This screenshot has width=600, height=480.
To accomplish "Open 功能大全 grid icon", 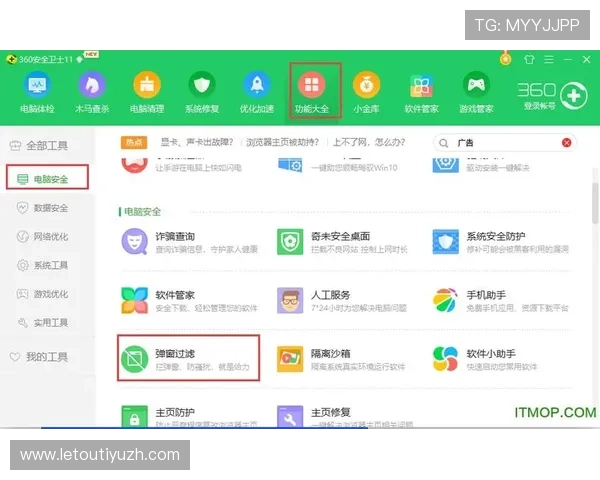I will pos(311,85).
